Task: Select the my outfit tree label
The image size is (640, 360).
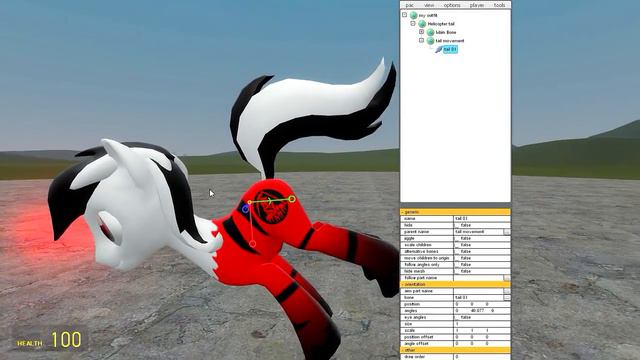Action: coord(428,15)
